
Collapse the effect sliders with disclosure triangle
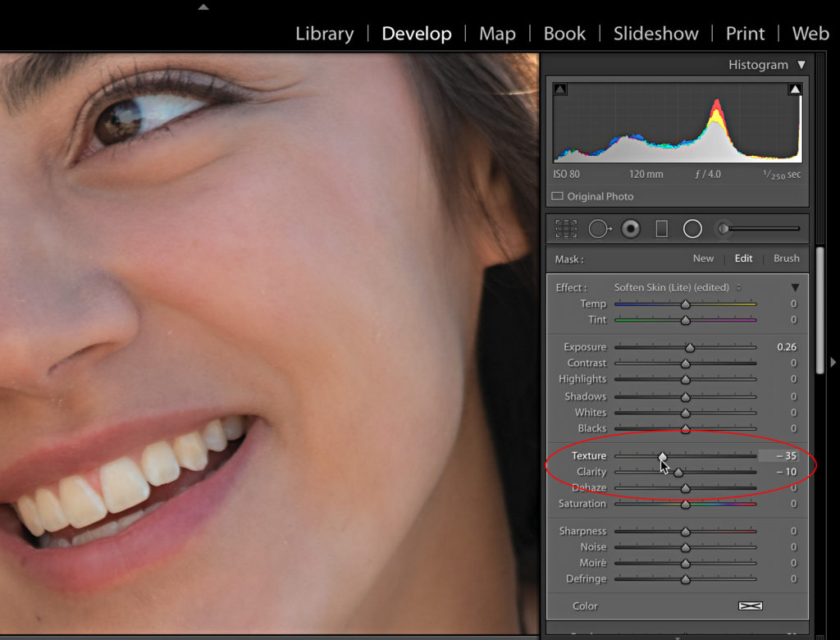795,288
